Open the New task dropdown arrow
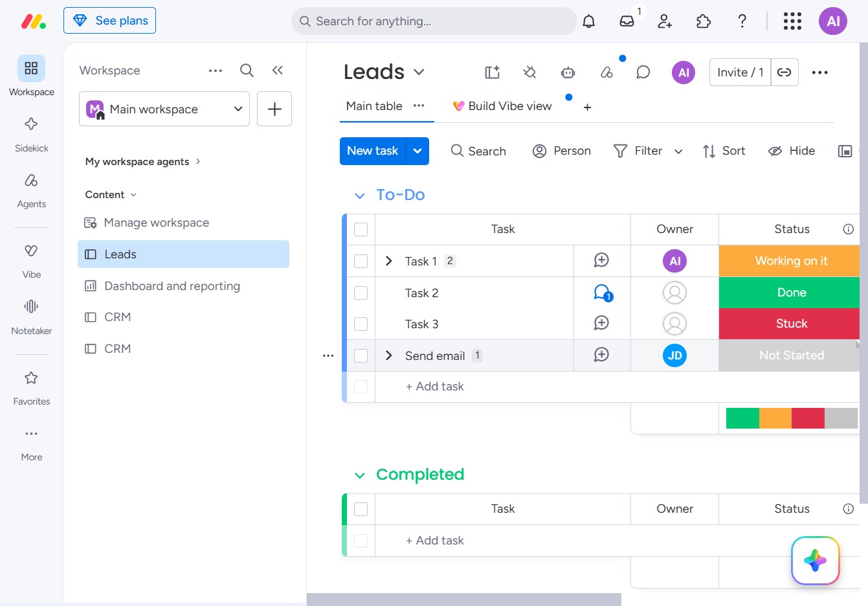Image resolution: width=868 pixels, height=606 pixels. pyautogui.click(x=417, y=151)
